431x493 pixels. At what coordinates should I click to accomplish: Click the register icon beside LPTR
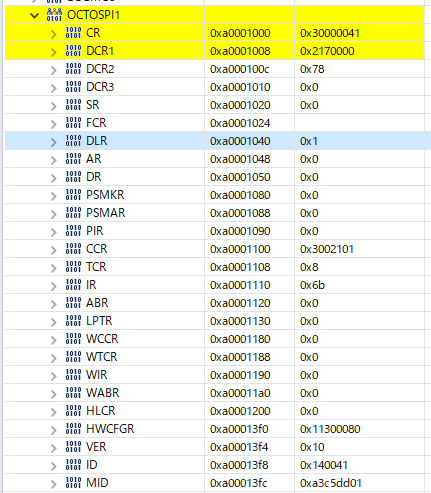click(73, 321)
